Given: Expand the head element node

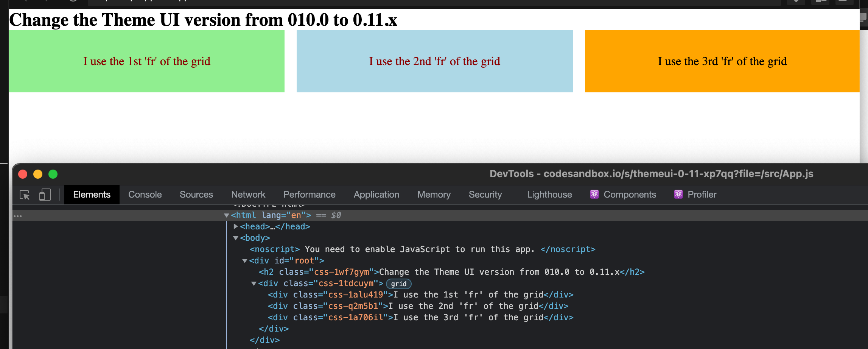Looking at the screenshot, I should point(235,226).
